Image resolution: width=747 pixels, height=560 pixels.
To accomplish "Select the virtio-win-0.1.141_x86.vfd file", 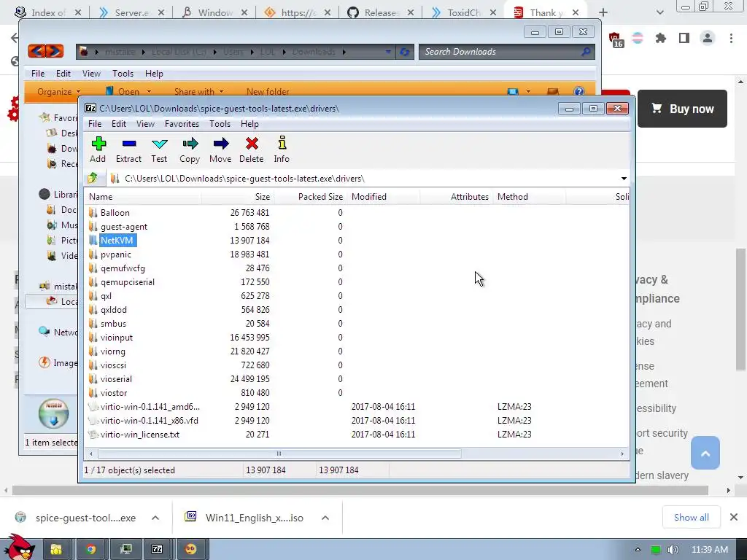I will point(149,421).
